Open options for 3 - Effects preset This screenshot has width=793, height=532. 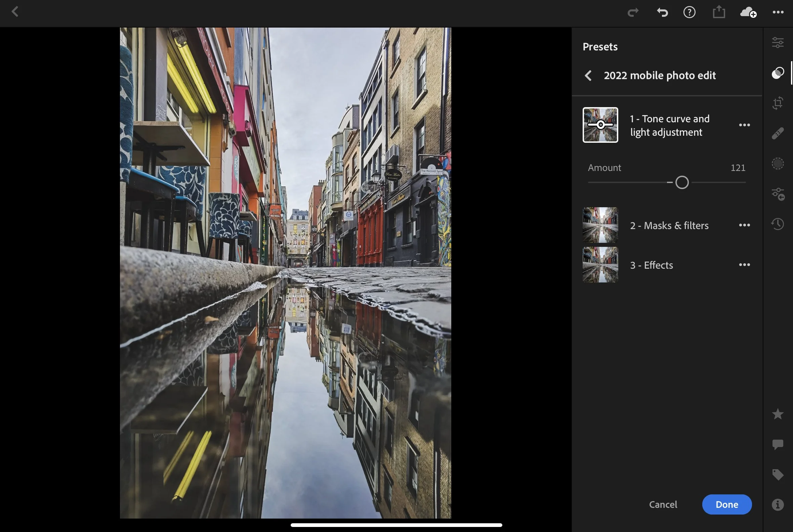[x=744, y=265]
